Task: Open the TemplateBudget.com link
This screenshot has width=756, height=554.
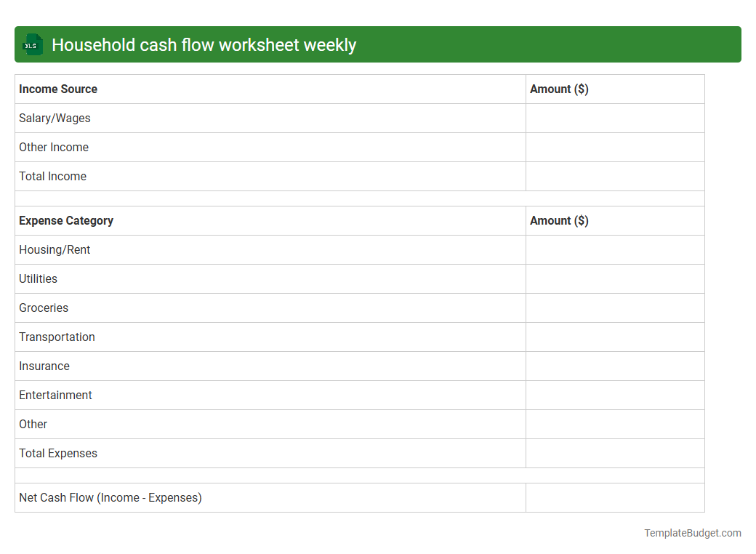Action: [693, 533]
